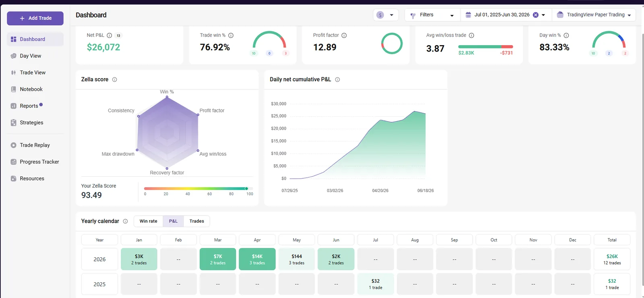Open Dashboard in the sidebar
The image size is (644, 298).
[x=35, y=39]
